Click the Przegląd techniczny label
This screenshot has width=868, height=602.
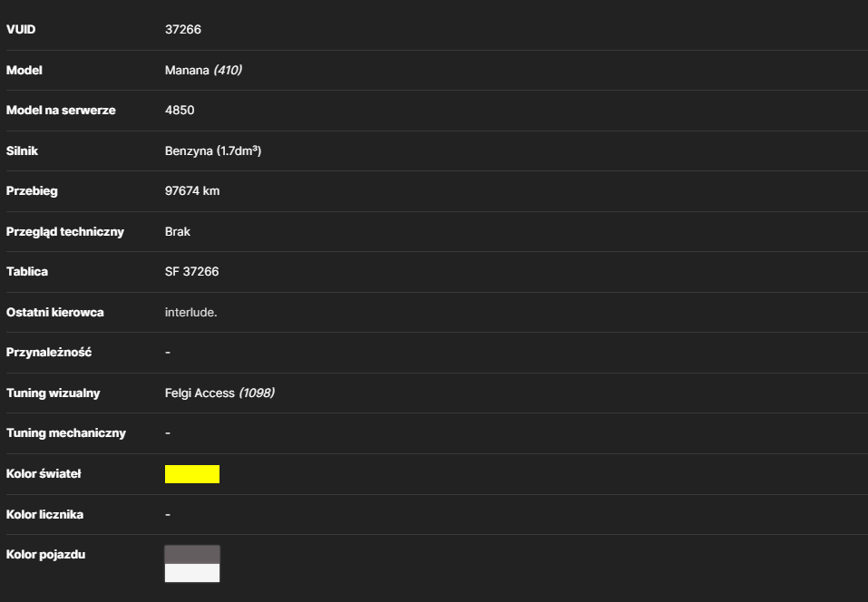64,232
